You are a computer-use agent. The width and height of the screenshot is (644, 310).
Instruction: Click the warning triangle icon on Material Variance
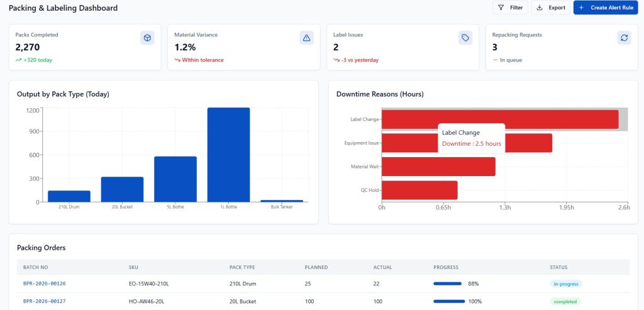coord(306,38)
